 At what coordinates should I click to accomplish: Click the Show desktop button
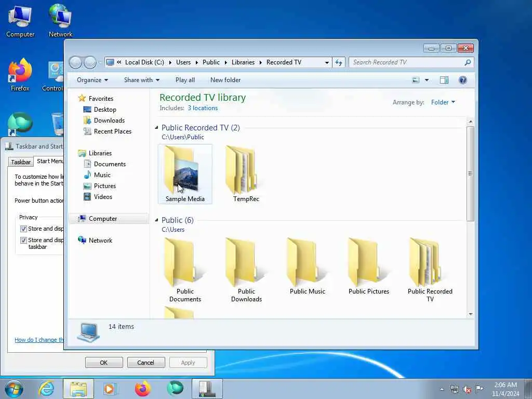coord(528,389)
